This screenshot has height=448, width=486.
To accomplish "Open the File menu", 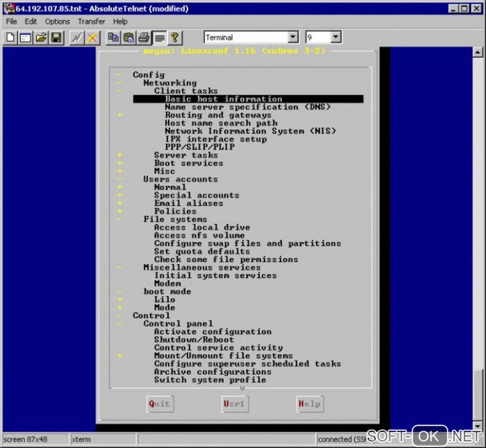I will pos(11,21).
